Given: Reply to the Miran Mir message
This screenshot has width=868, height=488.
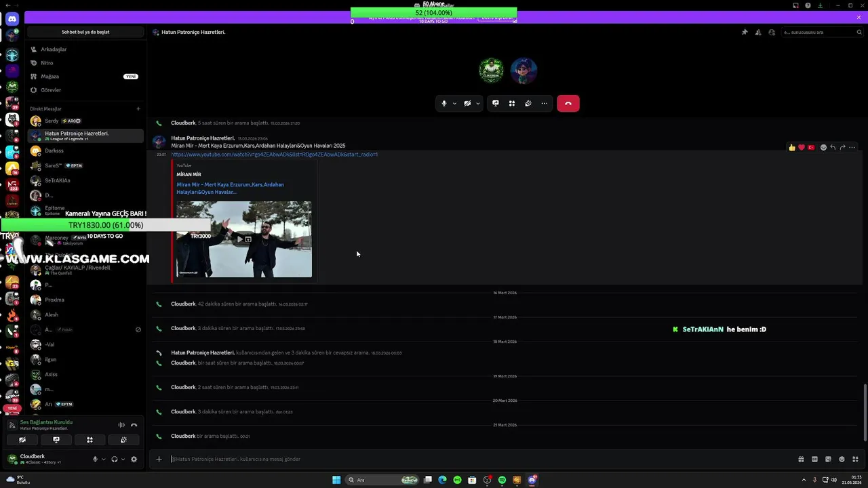Looking at the screenshot, I should pyautogui.click(x=833, y=147).
